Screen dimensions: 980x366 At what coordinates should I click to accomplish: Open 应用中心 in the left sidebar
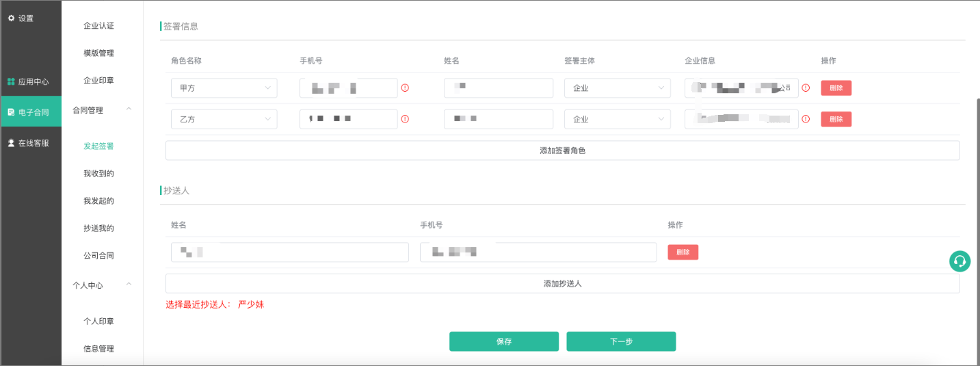(28, 81)
